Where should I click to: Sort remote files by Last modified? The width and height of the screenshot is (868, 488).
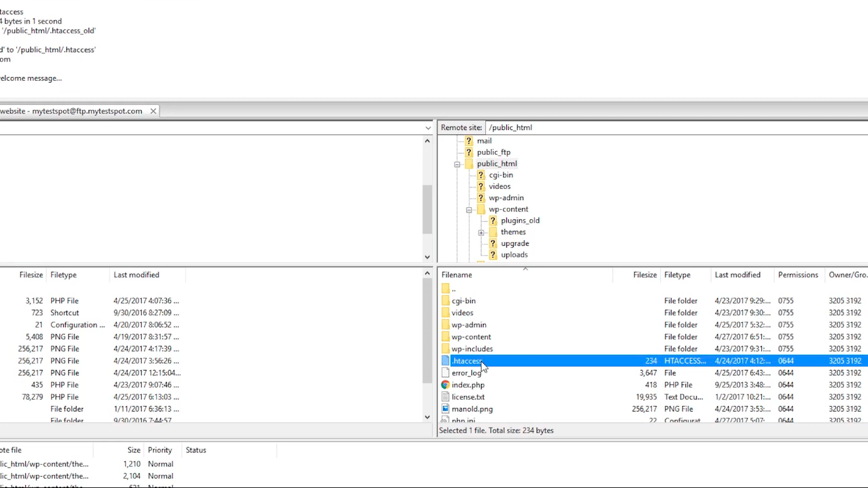tap(743, 275)
